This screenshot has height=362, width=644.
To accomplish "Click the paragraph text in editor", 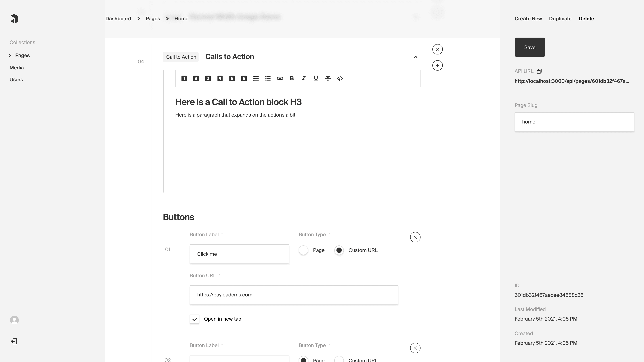I will coord(235,115).
